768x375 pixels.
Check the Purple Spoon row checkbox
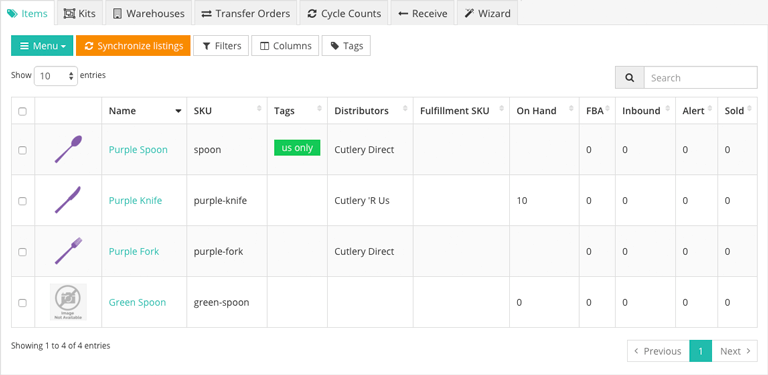[23, 151]
